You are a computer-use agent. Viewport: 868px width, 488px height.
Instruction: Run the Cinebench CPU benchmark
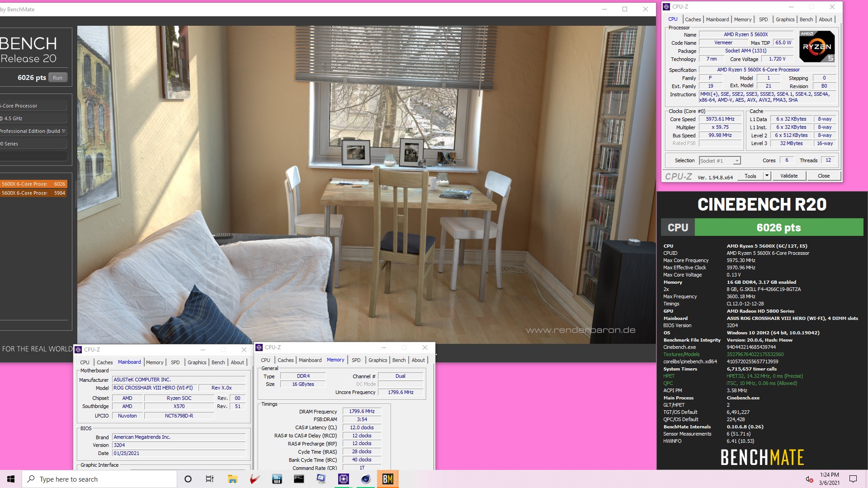[x=57, y=78]
